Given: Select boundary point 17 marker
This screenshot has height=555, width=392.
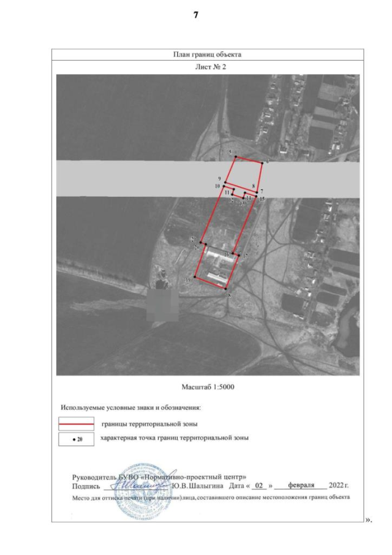Looking at the screenshot, I should (238, 256).
